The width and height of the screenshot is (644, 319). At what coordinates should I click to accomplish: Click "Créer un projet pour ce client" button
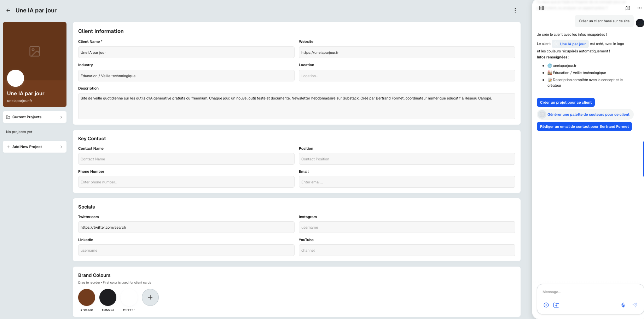tap(565, 102)
